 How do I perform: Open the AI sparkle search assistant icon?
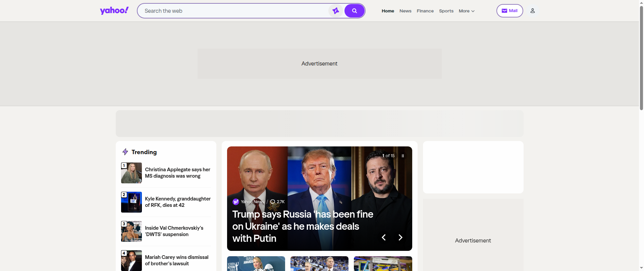pos(335,11)
